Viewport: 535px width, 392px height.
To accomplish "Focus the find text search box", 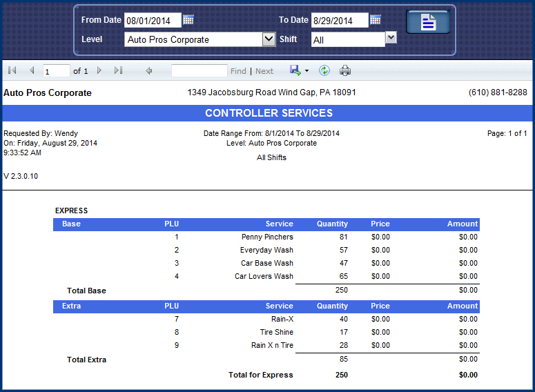I will [199, 71].
